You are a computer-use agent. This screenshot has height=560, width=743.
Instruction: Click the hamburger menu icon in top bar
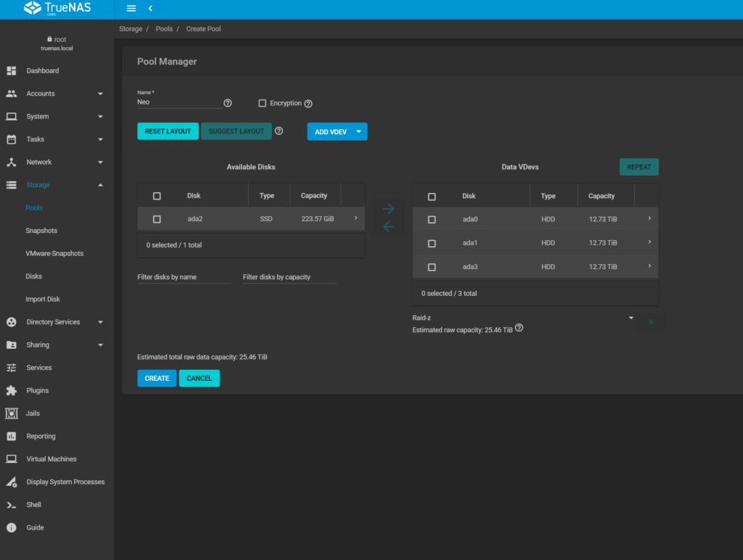click(x=131, y=9)
